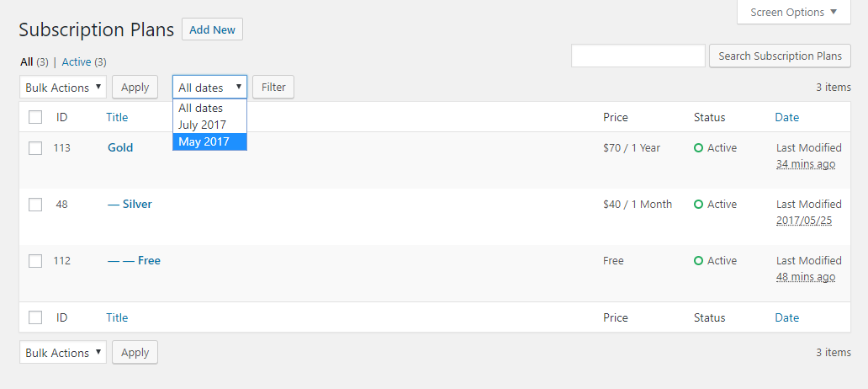
Task: Click the green Active status circle for Free
Action: point(698,260)
